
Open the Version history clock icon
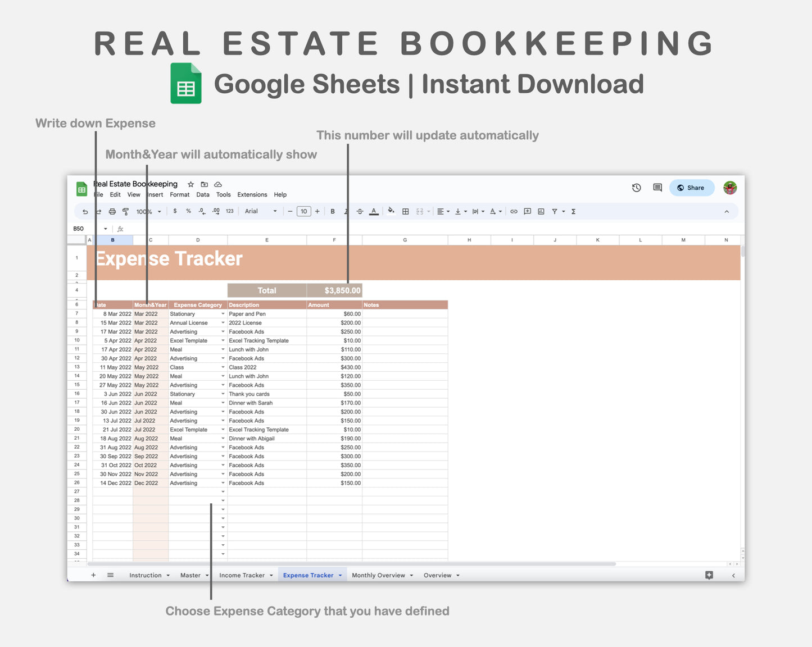636,188
